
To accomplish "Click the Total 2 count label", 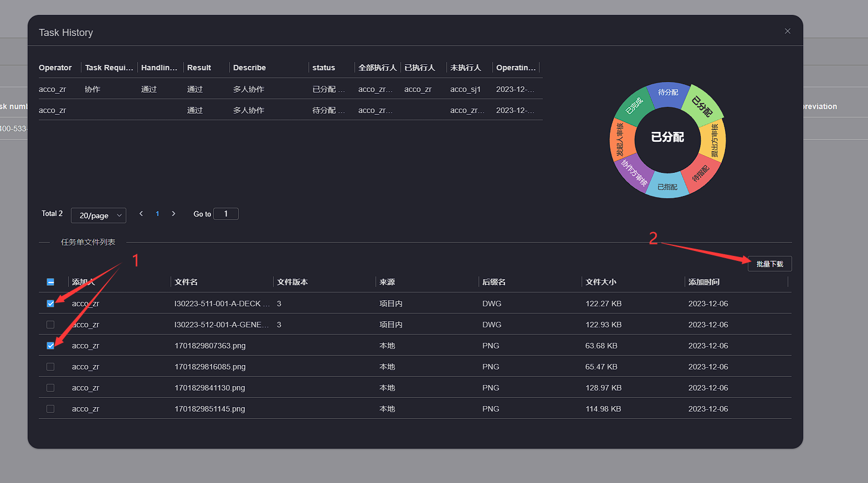I will click(52, 213).
